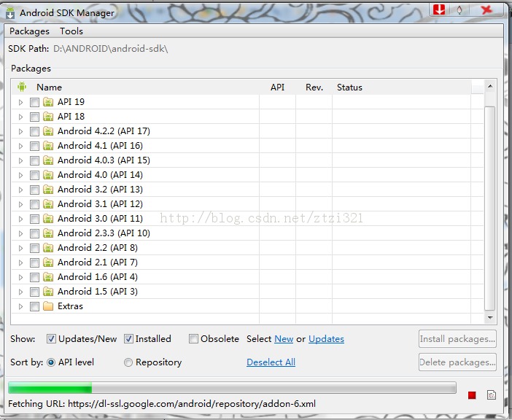The image size is (512, 420).
Task: Click the scrollbar up arrow
Action: coord(490,86)
